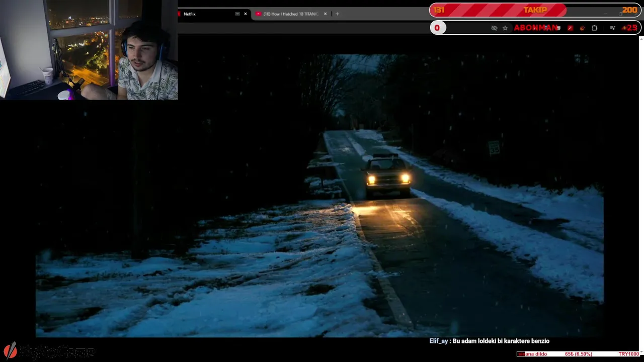Mute the Netflix tab audio icon
Screen dimensions: 644x362
(237, 14)
